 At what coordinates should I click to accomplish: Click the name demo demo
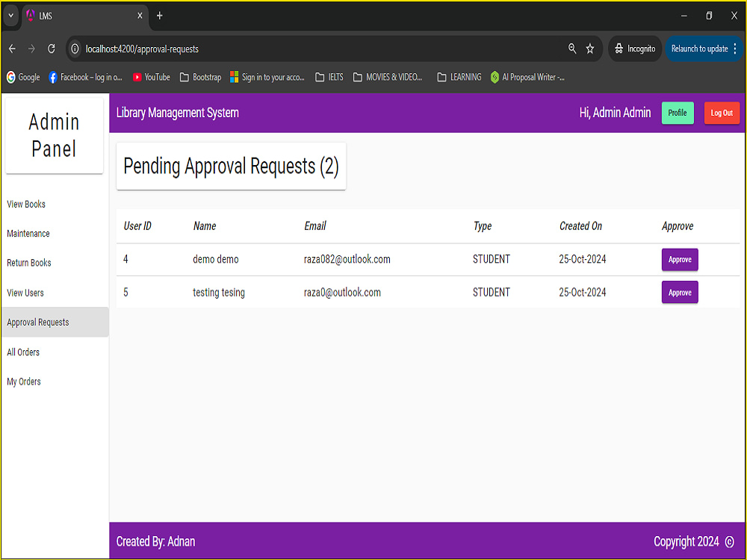(x=215, y=260)
